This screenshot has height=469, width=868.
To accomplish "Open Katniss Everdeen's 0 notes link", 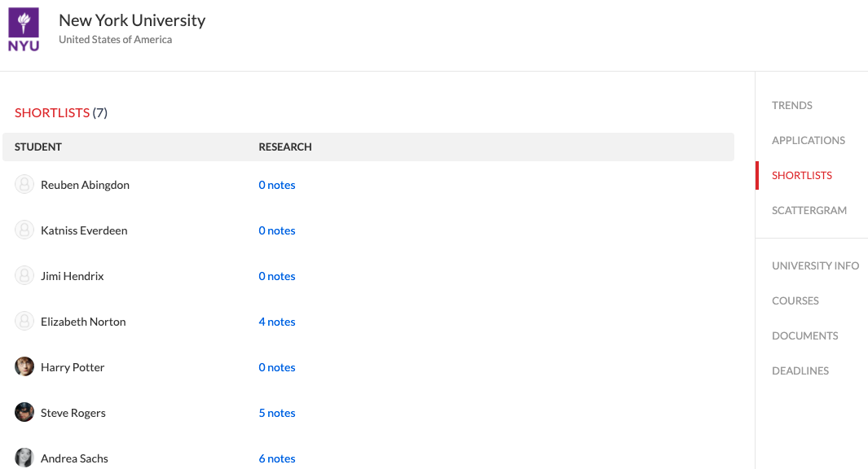I will (277, 230).
